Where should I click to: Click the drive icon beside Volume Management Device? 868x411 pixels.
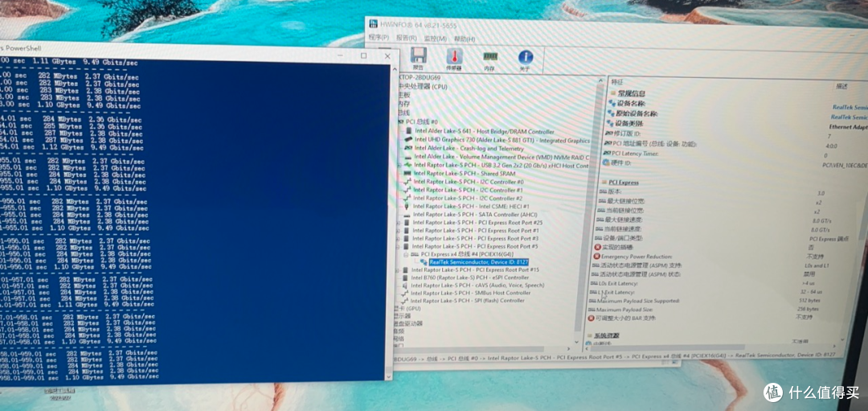(408, 157)
